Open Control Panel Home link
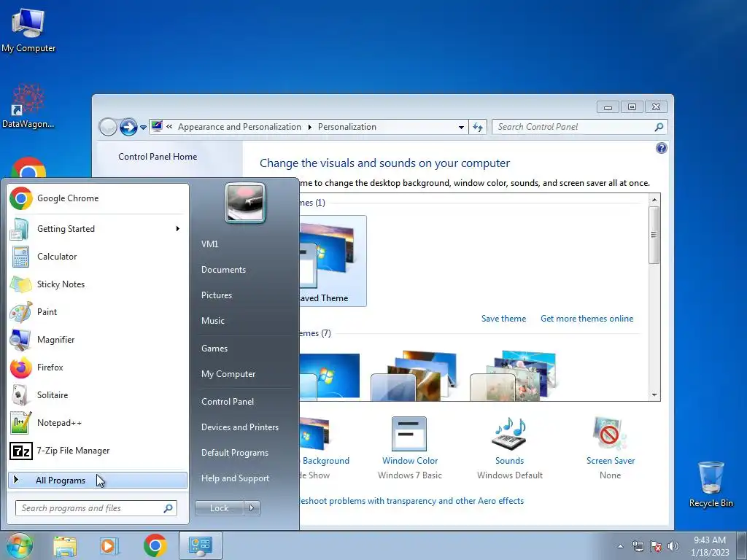Viewport: 747px width, 560px height. 158,157
